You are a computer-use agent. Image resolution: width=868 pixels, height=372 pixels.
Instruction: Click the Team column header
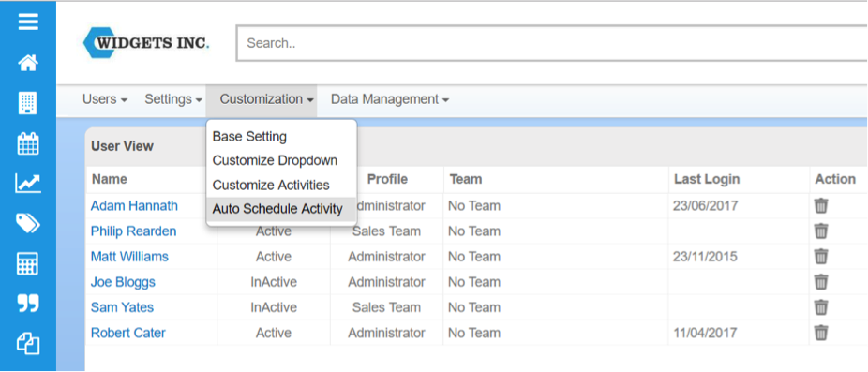466,179
